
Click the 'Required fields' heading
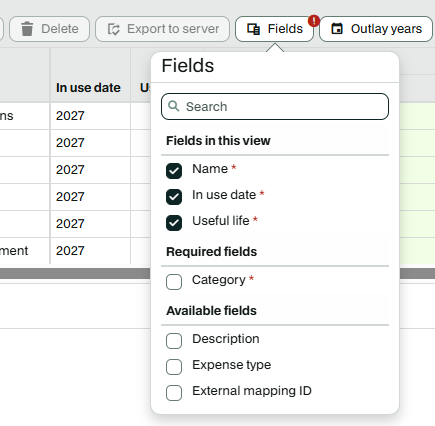pyautogui.click(x=212, y=252)
